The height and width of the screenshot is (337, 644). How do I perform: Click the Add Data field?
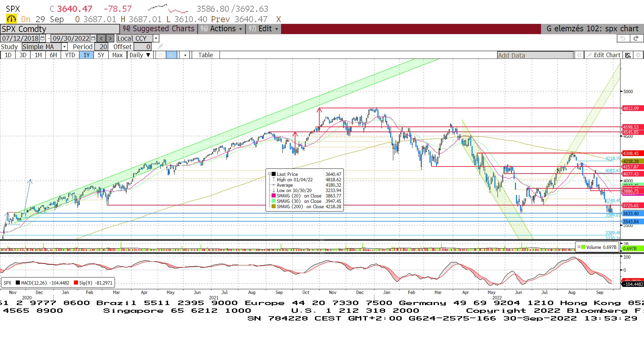535,55
